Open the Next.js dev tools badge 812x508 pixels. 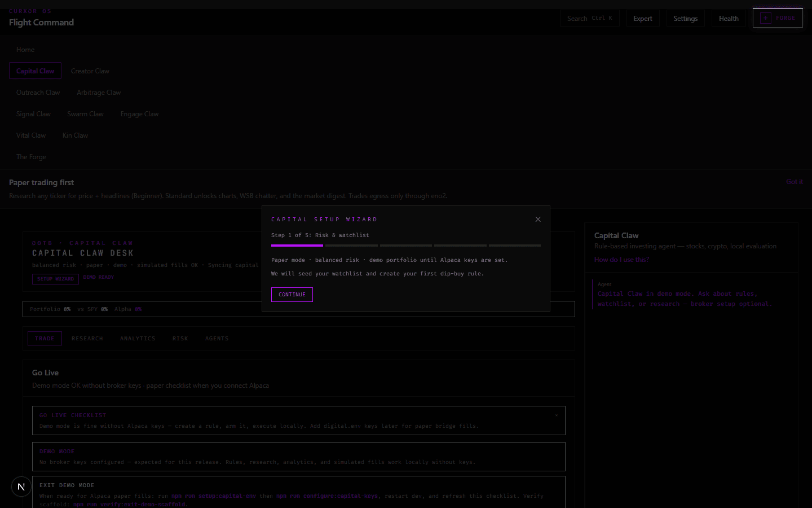pos(21,486)
